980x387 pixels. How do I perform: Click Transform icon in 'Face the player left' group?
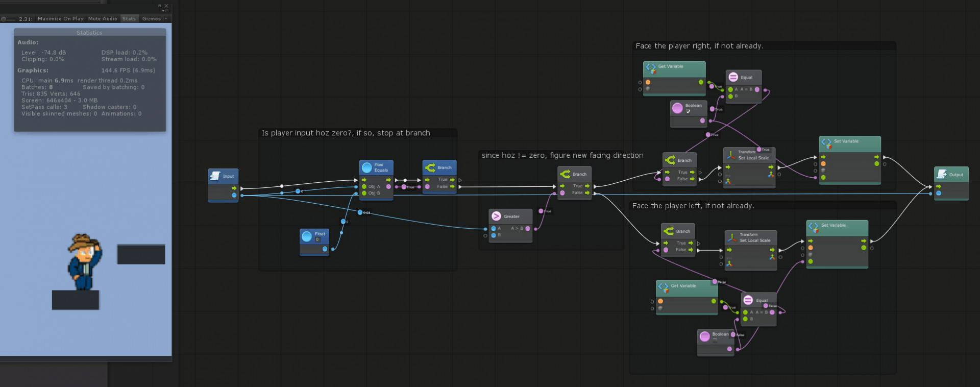click(x=732, y=237)
